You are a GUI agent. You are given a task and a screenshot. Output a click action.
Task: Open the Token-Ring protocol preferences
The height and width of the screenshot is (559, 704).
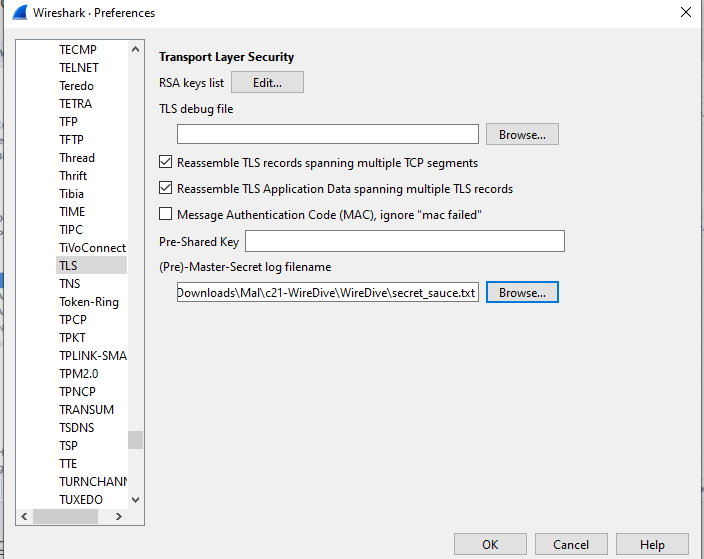[88, 302]
